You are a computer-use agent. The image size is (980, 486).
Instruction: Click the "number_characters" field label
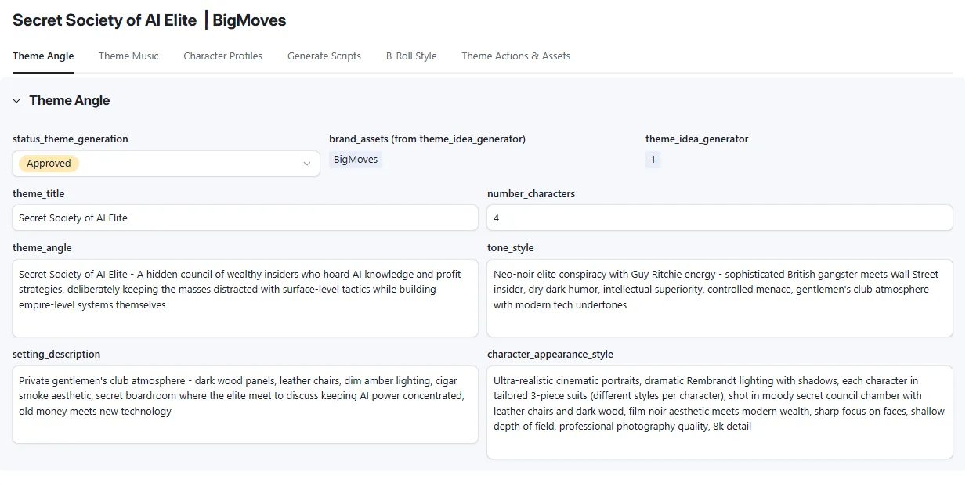tap(531, 194)
